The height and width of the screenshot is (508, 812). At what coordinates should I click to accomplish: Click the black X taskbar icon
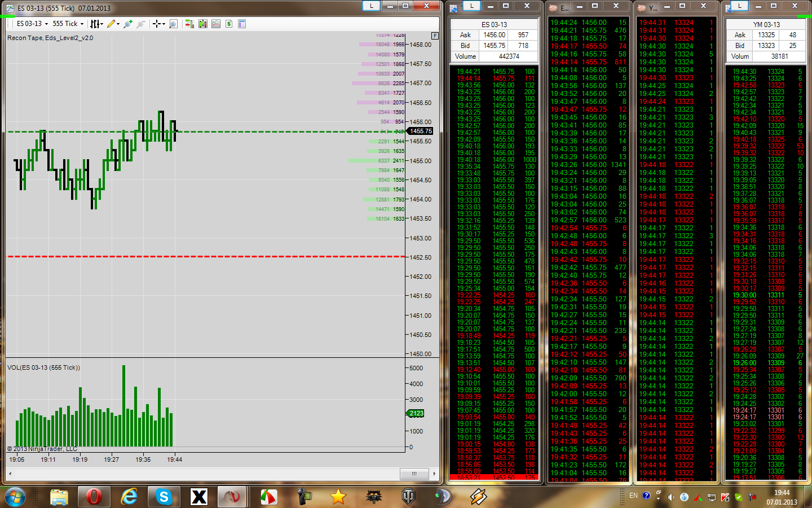pos(199,497)
